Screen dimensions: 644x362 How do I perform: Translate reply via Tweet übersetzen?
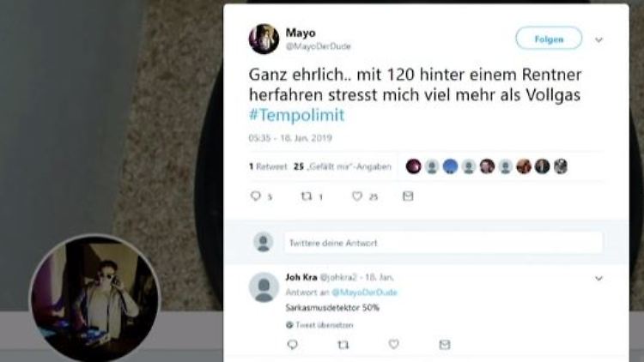point(320,325)
